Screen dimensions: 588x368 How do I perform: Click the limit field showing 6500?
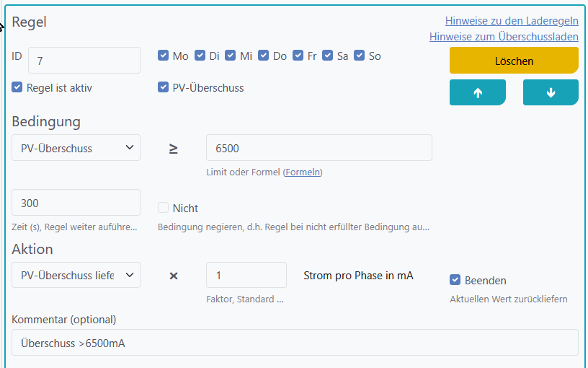coord(318,148)
